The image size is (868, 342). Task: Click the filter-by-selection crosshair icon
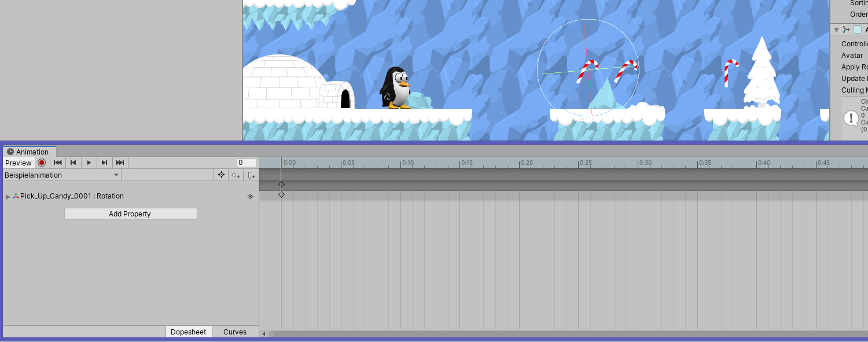click(221, 175)
